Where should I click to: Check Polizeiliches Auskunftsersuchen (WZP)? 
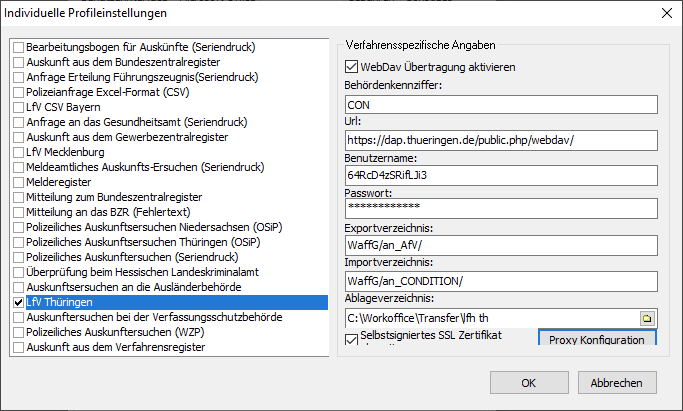19,332
